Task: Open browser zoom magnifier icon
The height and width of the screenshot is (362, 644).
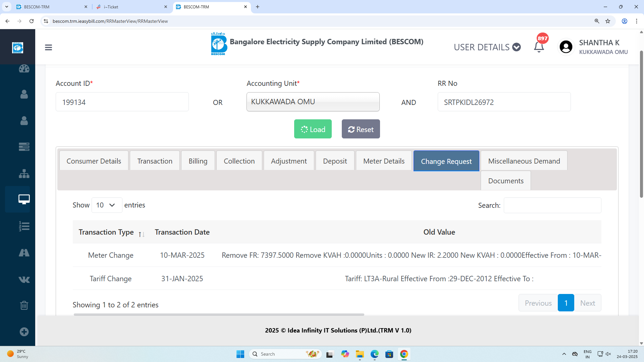Action: pos(597,21)
